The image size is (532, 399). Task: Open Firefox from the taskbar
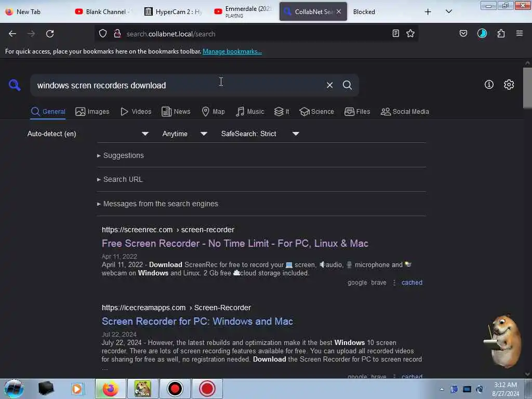[110, 389]
